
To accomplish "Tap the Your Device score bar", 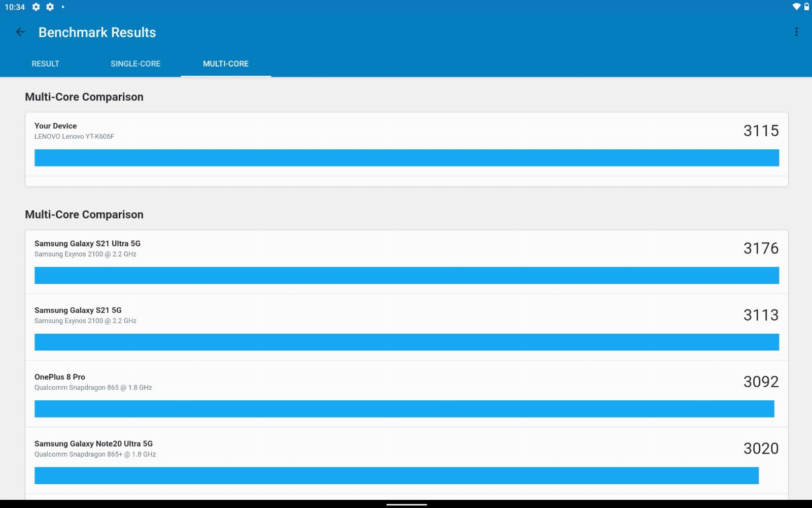I will [x=406, y=157].
